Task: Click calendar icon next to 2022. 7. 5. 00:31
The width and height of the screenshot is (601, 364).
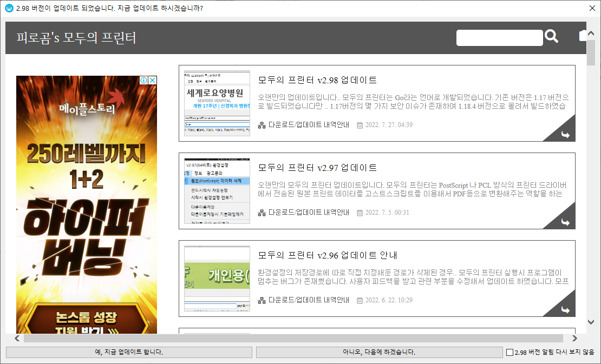Action: click(x=360, y=213)
